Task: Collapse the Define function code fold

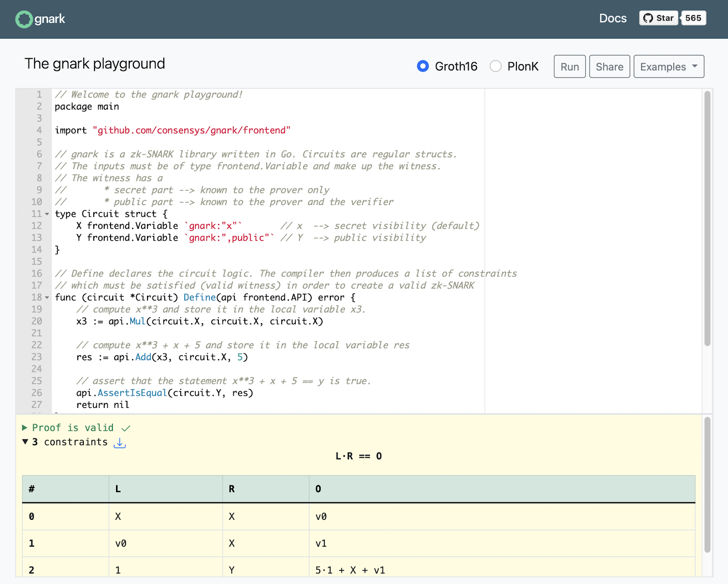Action: coord(47,297)
